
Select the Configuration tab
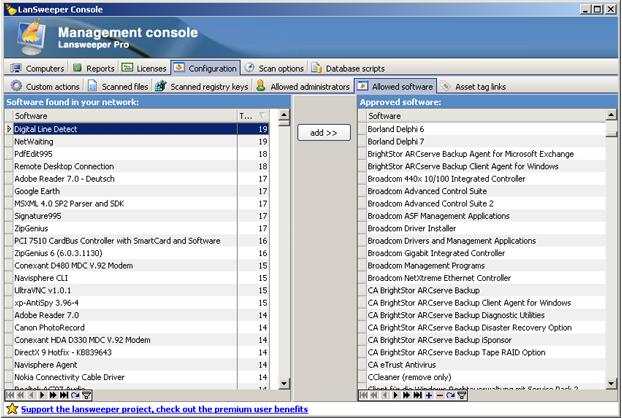tap(205, 68)
